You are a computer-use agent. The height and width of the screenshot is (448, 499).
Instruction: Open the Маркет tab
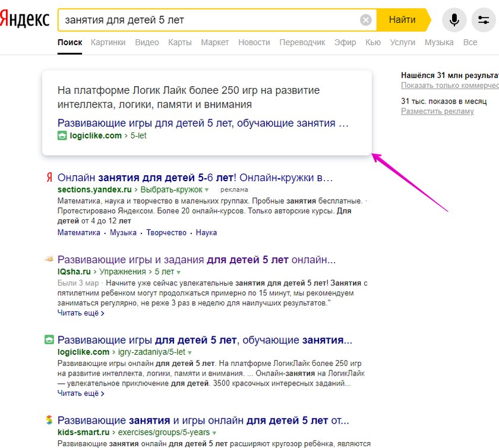coord(215,42)
